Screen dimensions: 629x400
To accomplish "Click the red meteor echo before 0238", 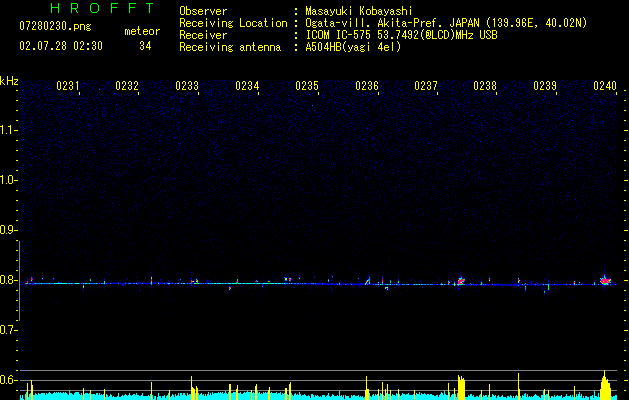I will (x=461, y=281).
